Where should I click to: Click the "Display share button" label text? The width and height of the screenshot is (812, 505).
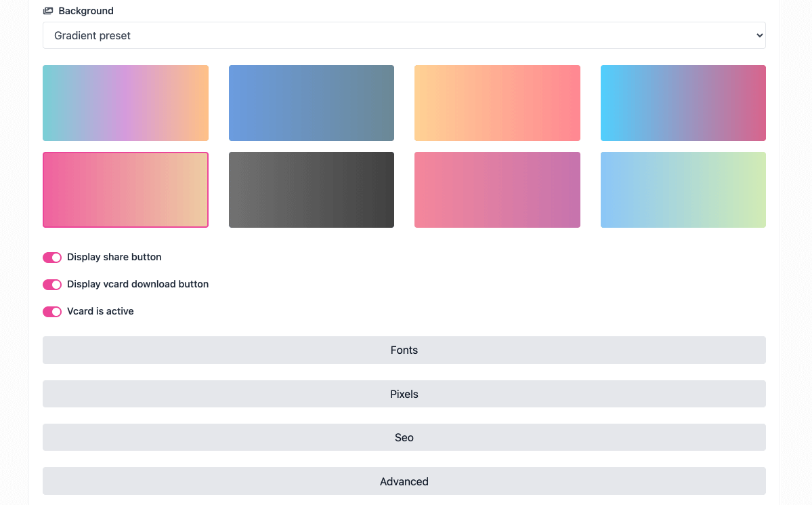click(114, 257)
